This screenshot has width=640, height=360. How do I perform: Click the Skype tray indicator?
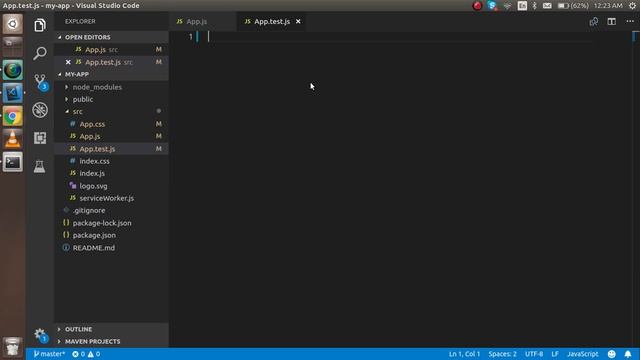click(x=492, y=5)
